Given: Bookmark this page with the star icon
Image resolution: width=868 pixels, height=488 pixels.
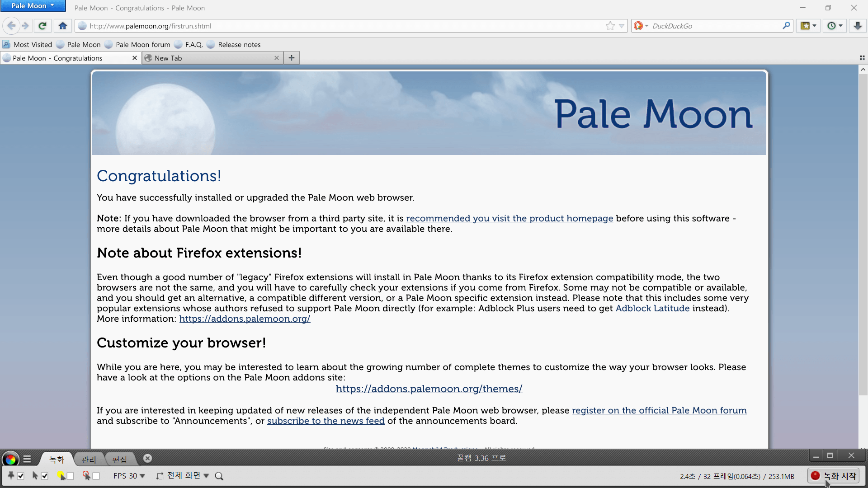Looking at the screenshot, I should pyautogui.click(x=610, y=26).
